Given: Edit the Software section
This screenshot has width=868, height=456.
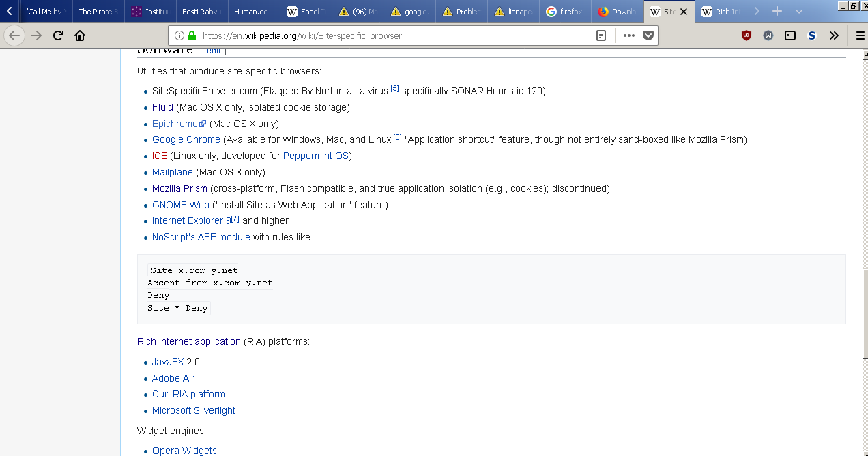Looking at the screenshot, I should 214,51.
